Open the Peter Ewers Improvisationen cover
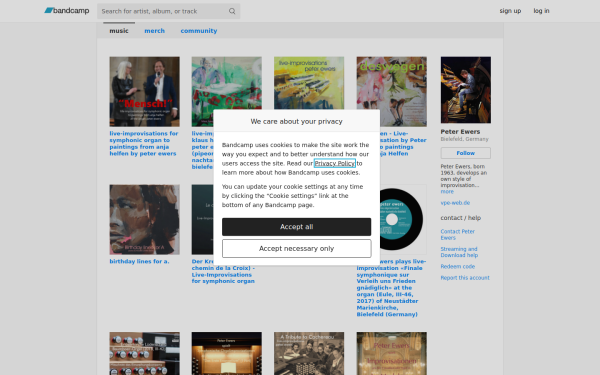Viewport: 600px width, 375px height. (x=391, y=354)
